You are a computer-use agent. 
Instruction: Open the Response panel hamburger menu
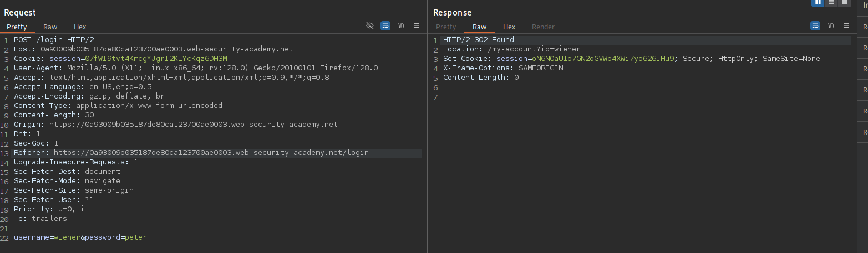click(x=846, y=26)
